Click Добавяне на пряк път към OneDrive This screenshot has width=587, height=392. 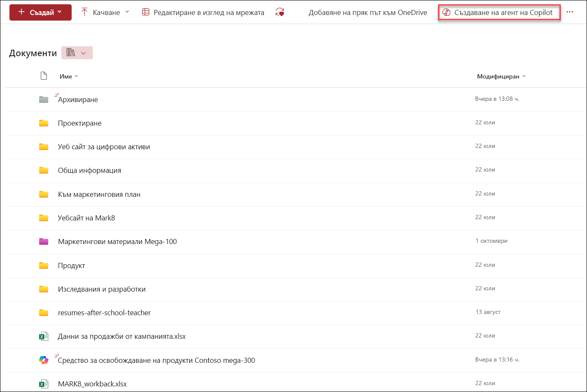[x=368, y=12]
